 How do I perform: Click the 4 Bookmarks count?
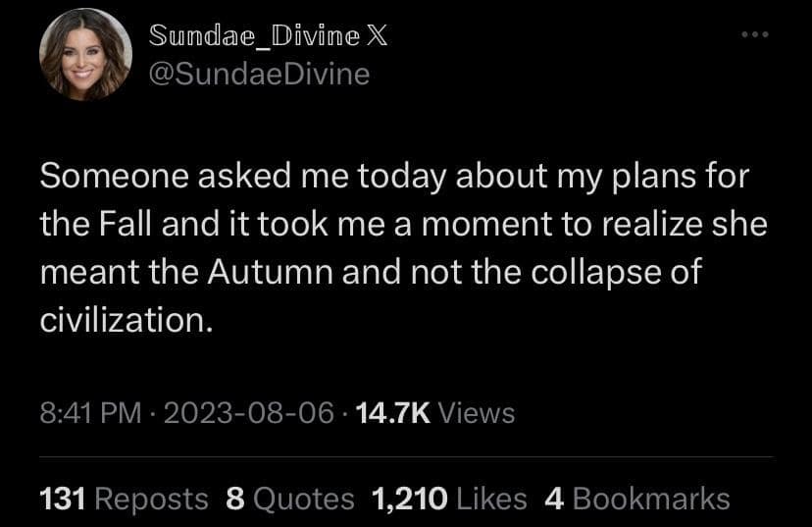pos(636,499)
